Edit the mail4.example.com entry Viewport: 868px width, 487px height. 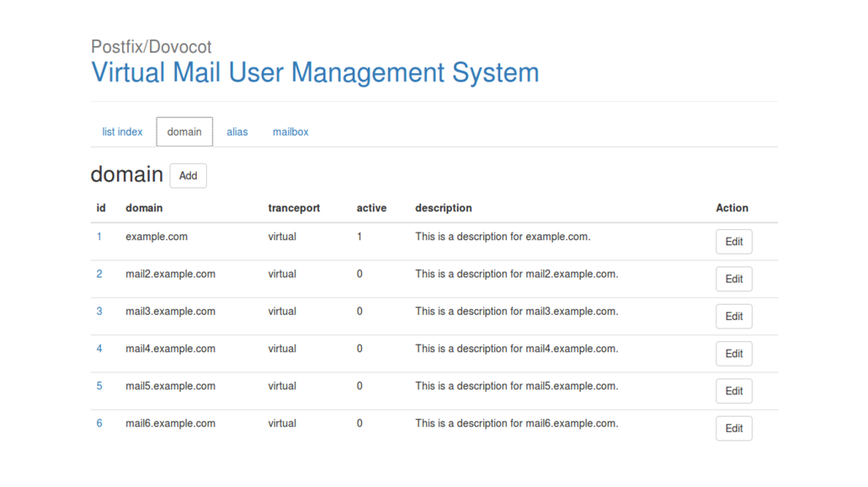[x=734, y=354]
